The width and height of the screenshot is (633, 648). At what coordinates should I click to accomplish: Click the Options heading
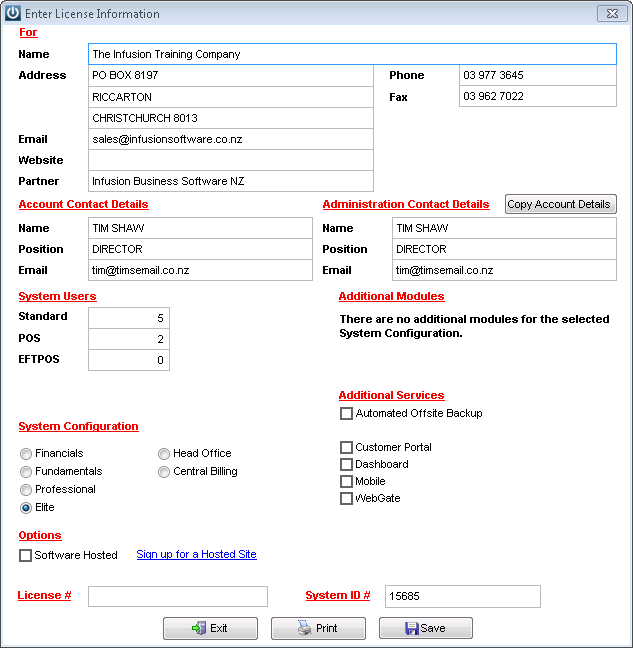click(40, 535)
